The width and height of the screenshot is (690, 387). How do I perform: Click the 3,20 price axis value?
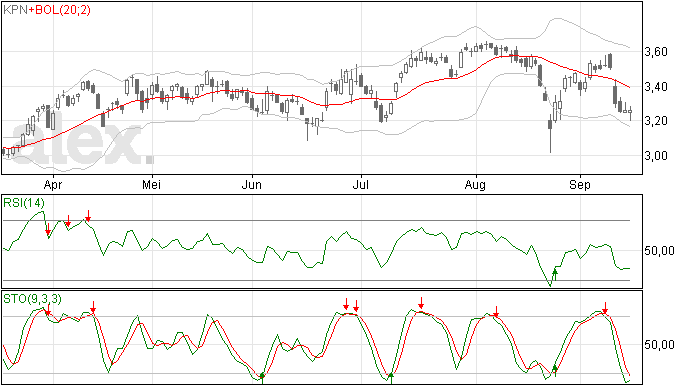coord(656,121)
